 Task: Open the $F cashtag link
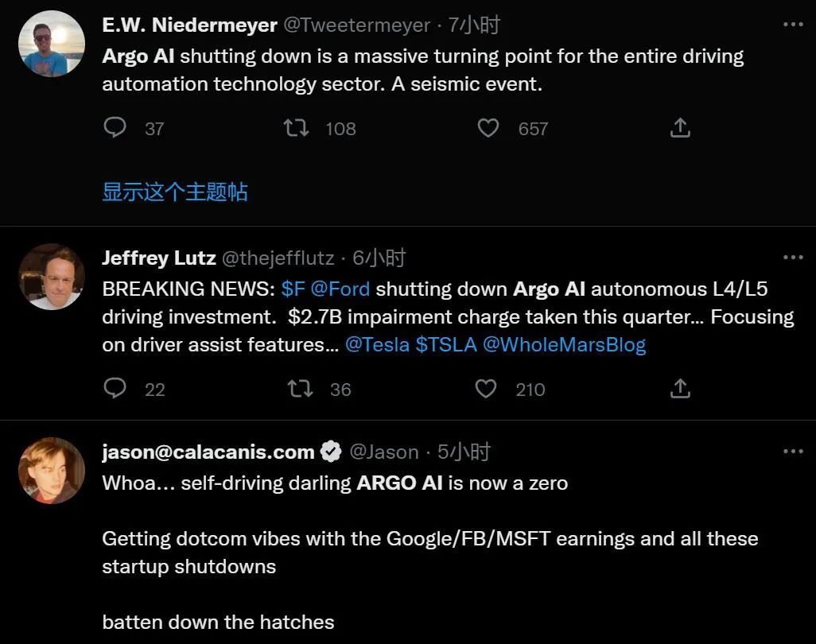(x=293, y=289)
